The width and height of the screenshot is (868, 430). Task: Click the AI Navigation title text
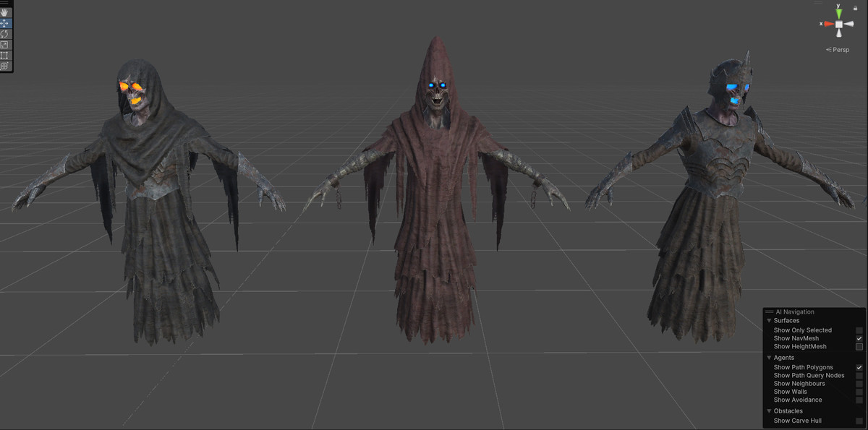[x=795, y=312]
